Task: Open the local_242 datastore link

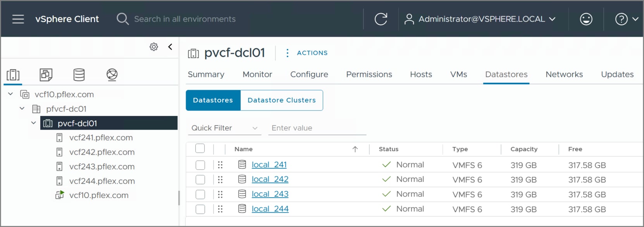Action: (x=270, y=179)
